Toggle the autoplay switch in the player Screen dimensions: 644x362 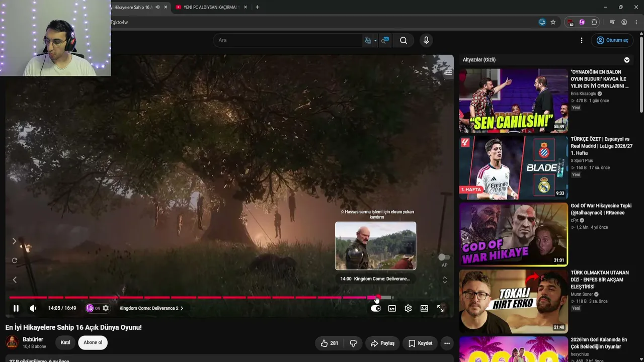click(376, 308)
